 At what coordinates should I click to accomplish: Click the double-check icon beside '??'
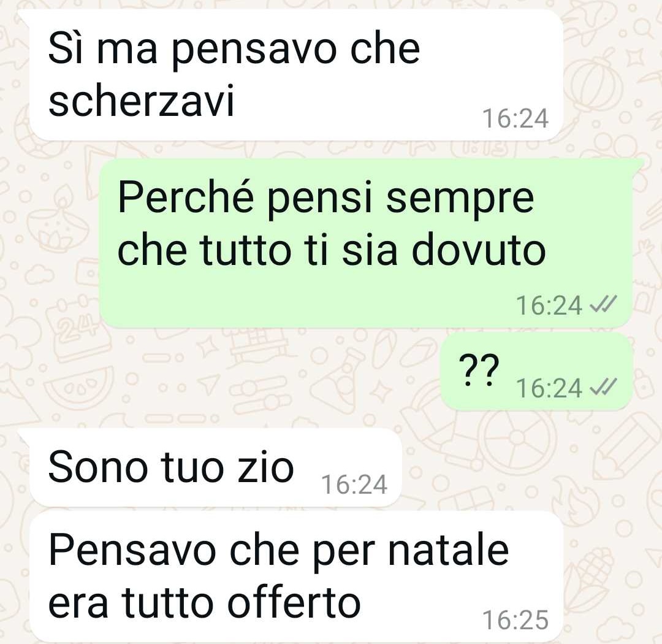click(x=604, y=387)
